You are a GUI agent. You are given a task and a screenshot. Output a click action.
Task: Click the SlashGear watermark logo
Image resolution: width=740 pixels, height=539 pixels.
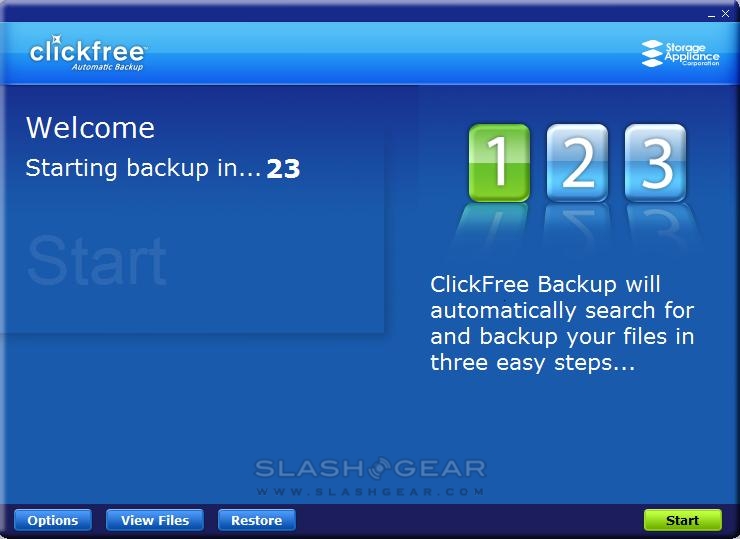point(370,468)
